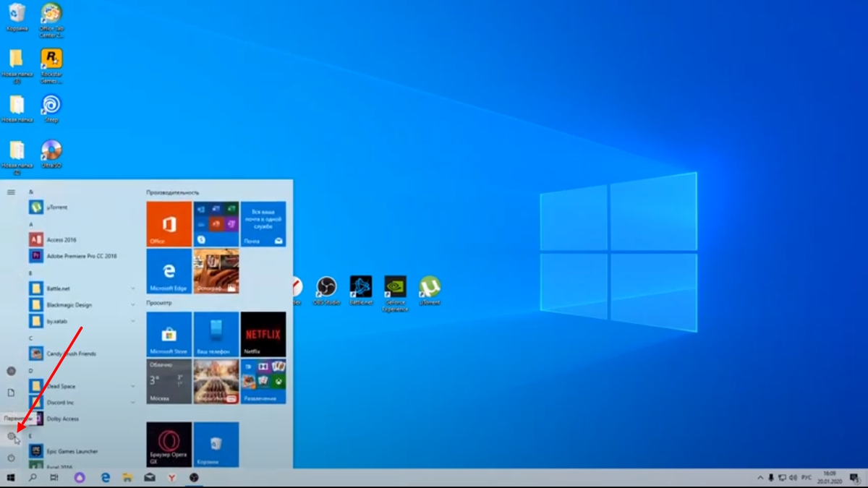Open the Opera GX browser tile
Viewport: 868px width, 488px height.
point(169,445)
